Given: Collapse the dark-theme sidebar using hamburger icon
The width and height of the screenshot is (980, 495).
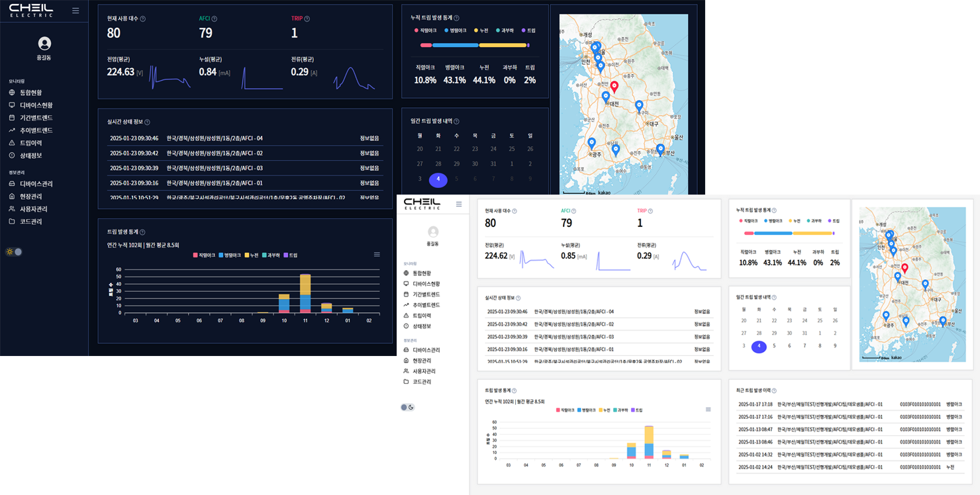Looking at the screenshot, I should click(x=75, y=11).
